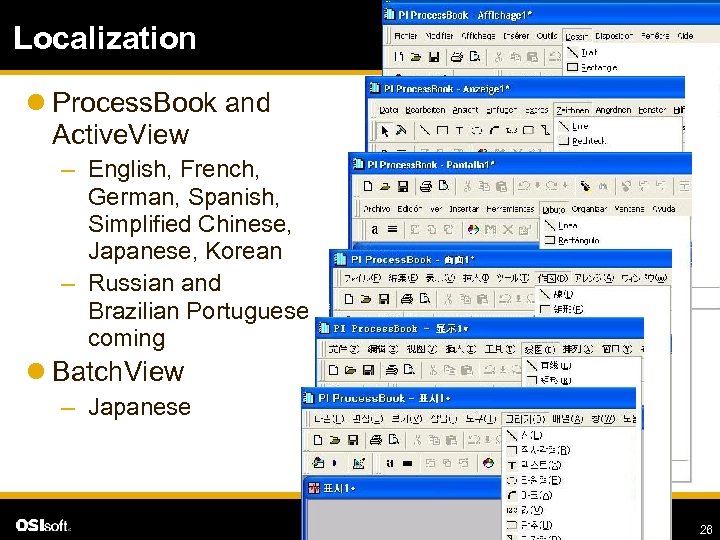Click the font 'a' icon in Pantalla1
This screenshot has height=540, width=720.
[375, 229]
